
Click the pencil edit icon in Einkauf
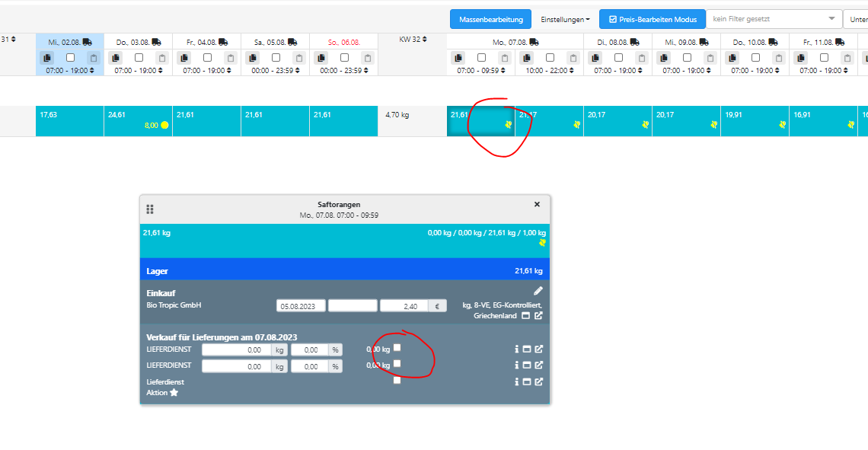coord(538,291)
